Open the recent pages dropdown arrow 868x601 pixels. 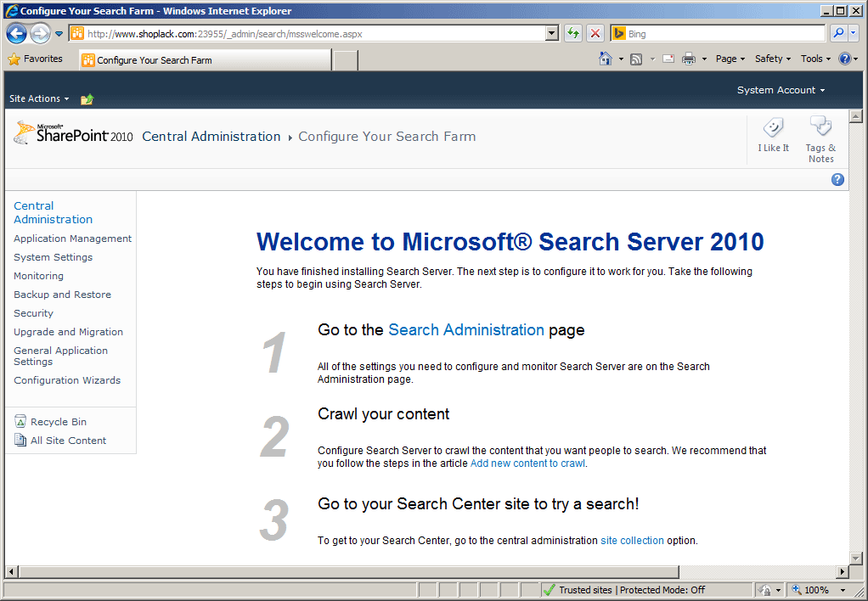tap(59, 34)
